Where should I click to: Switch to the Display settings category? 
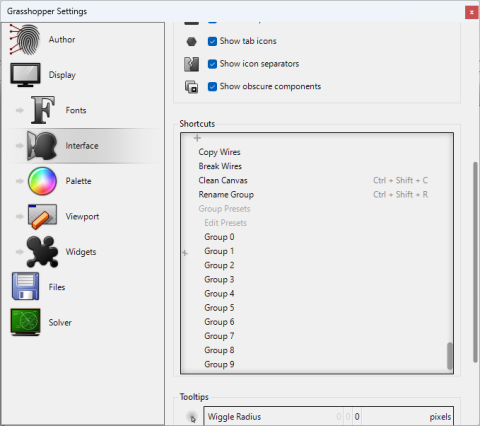(62, 75)
